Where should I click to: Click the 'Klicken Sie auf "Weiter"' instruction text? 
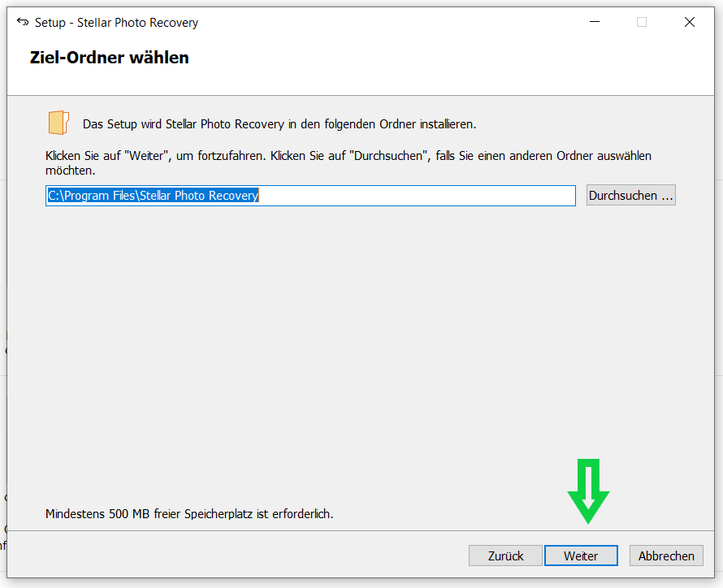coord(349,163)
